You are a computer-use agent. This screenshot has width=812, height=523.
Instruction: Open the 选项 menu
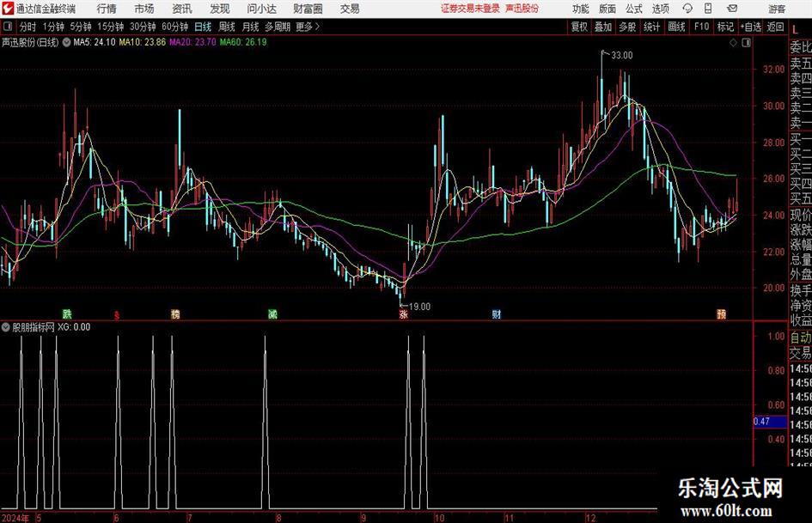[x=660, y=9]
